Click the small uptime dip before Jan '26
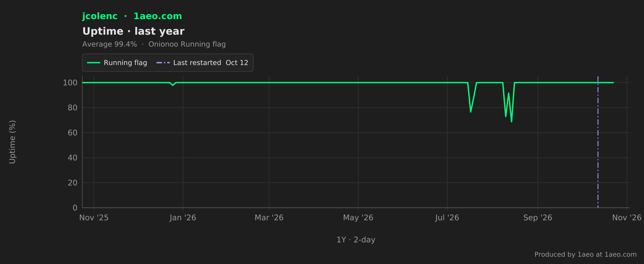 (173, 84)
